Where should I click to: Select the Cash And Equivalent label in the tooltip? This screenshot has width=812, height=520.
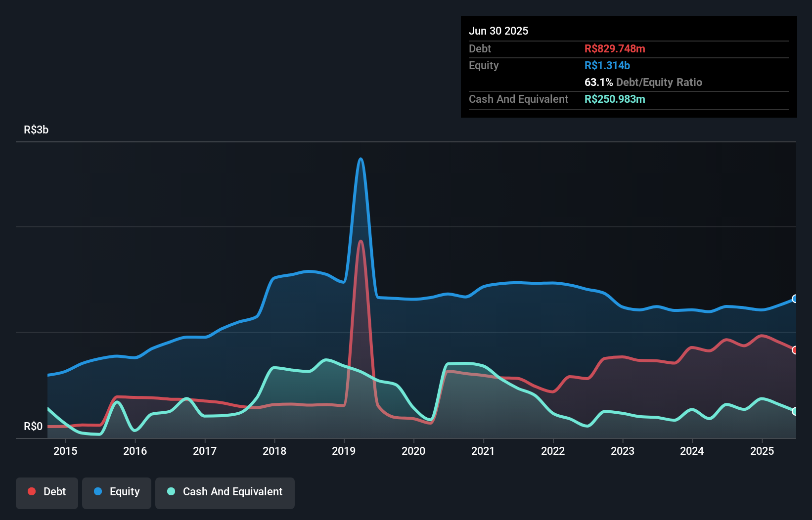tap(518, 99)
